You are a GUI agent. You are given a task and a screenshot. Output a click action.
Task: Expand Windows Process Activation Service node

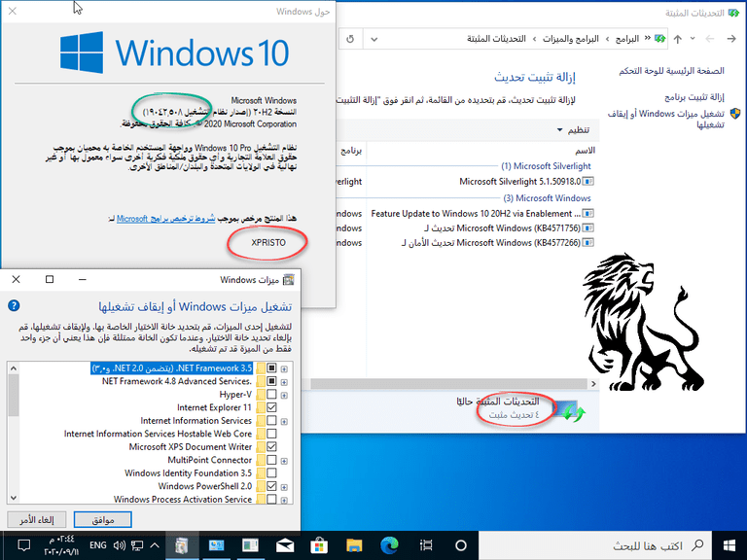[x=284, y=500]
